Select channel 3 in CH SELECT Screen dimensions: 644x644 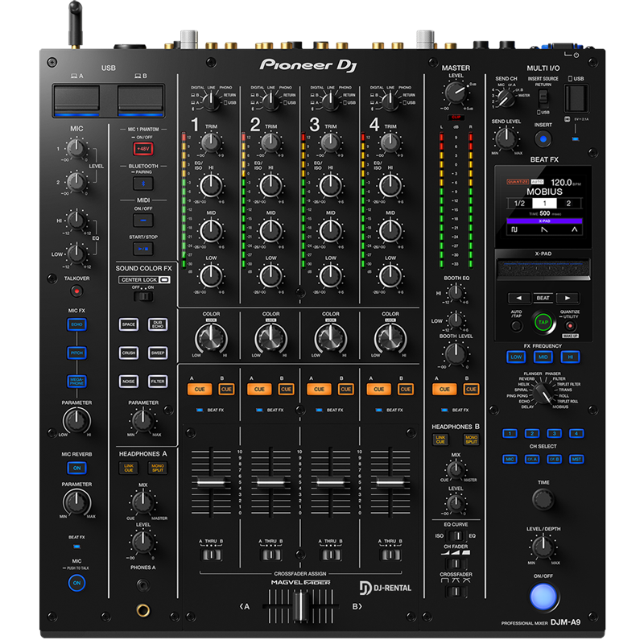click(554, 433)
